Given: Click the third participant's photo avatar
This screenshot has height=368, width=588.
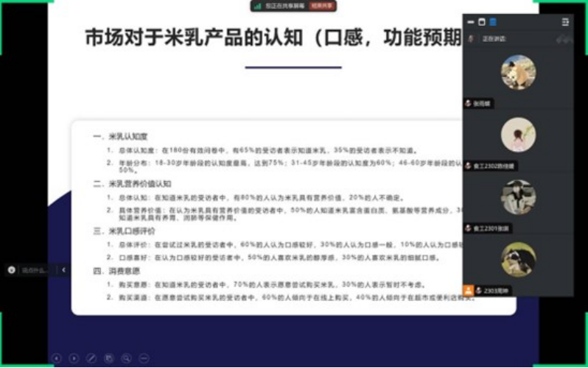Looking at the screenshot, I should point(518,197).
